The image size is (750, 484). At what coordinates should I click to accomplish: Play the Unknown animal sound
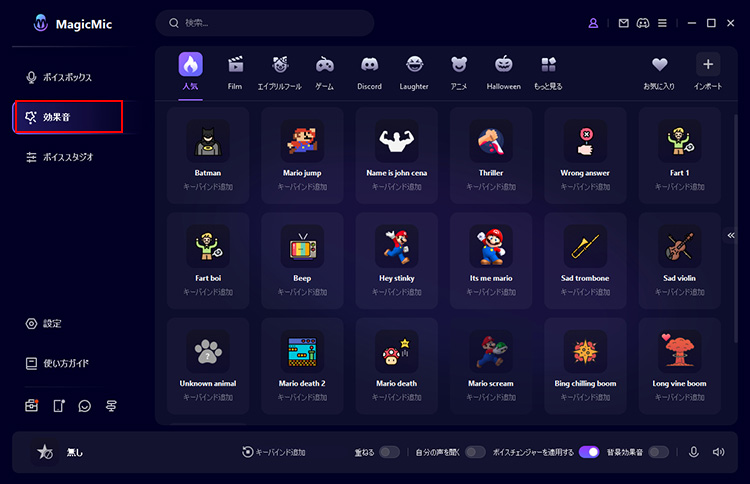point(208,352)
